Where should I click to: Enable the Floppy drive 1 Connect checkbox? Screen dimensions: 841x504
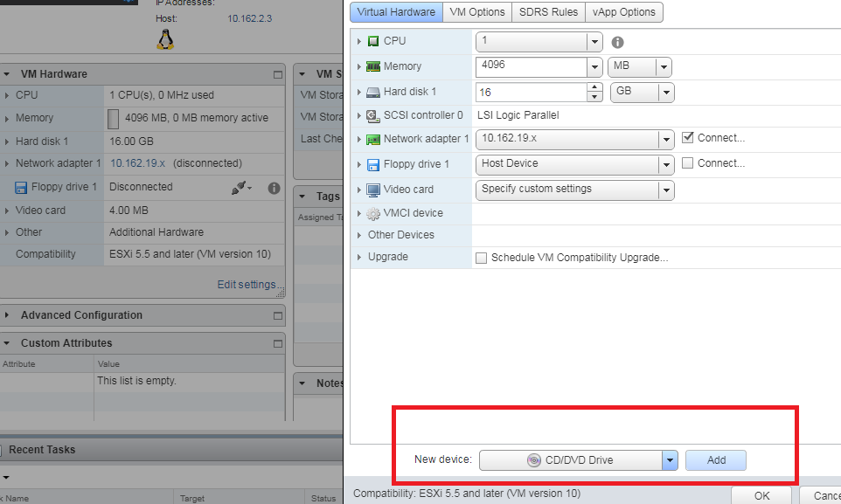[687, 163]
